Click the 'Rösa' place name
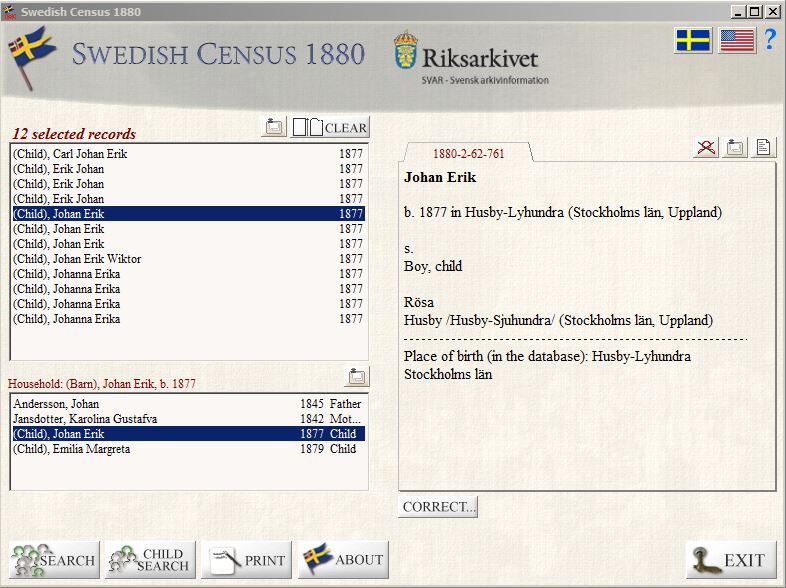Image resolution: width=786 pixels, height=588 pixels. tap(419, 302)
